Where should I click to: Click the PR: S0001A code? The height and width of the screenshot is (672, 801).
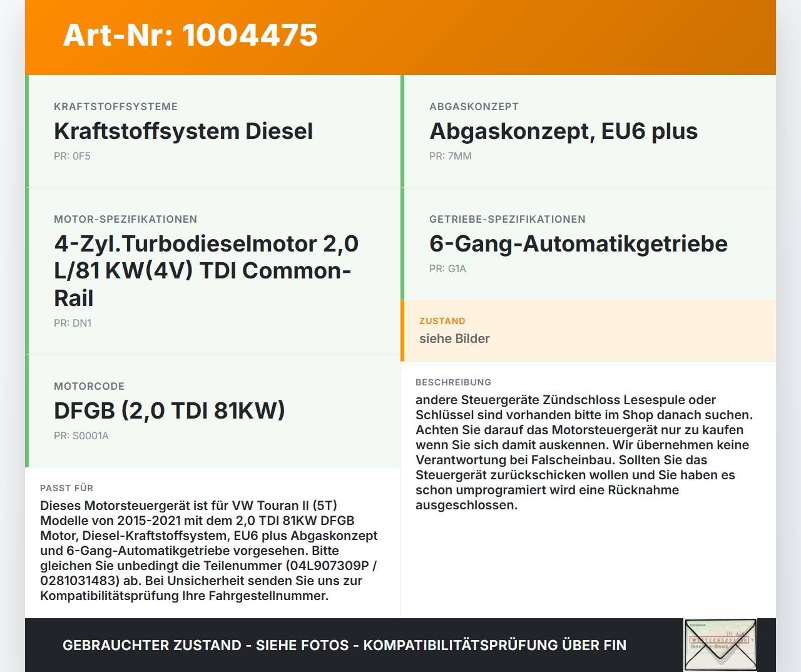pos(81,435)
